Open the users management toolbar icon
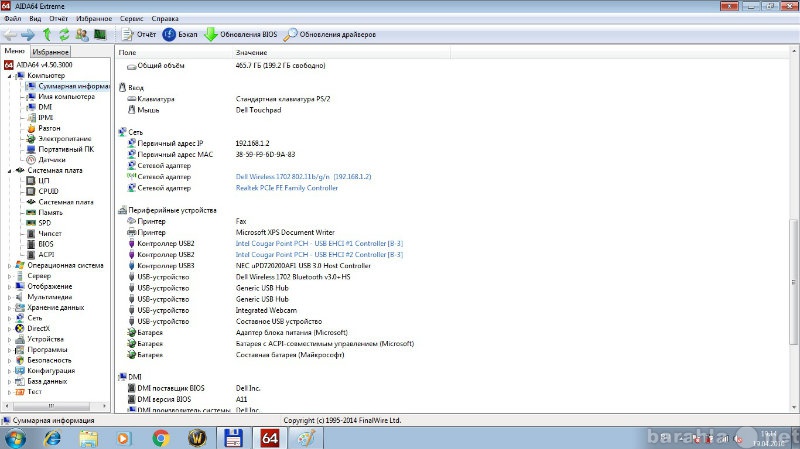This screenshot has width=800, height=449. (x=82, y=35)
